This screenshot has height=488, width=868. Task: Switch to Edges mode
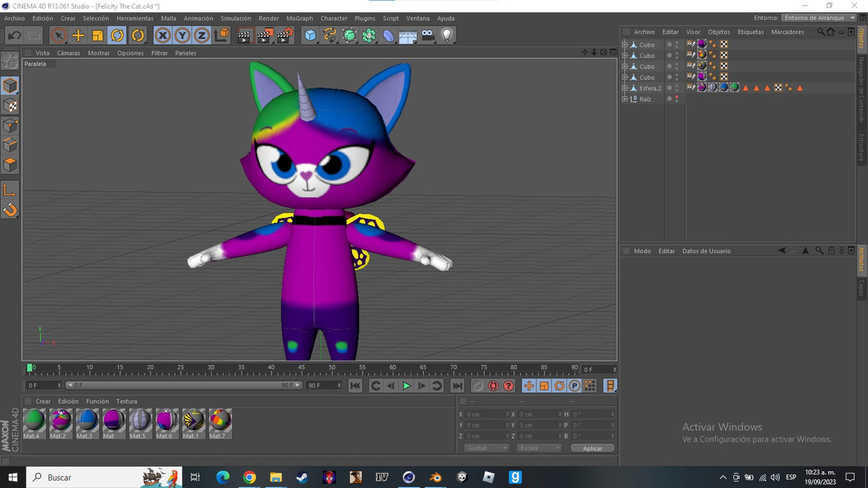point(9,145)
